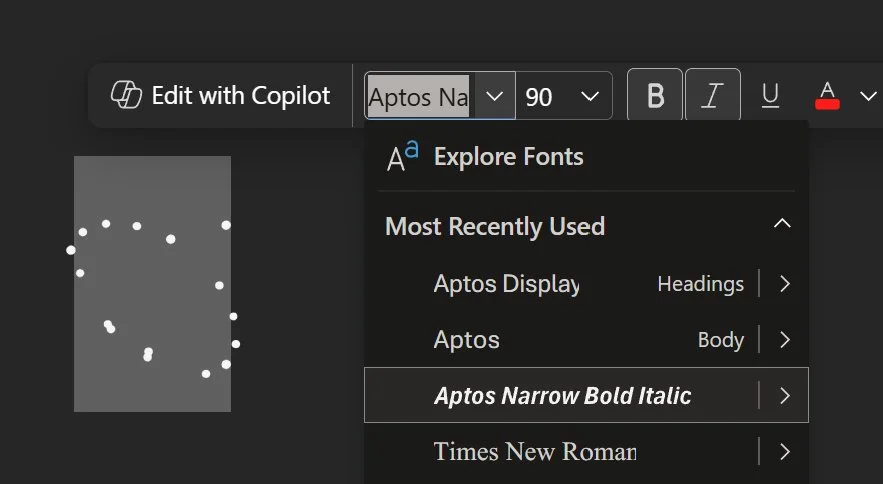883x484 pixels.
Task: Click the Explore Fonts Aa icon
Action: pos(402,157)
